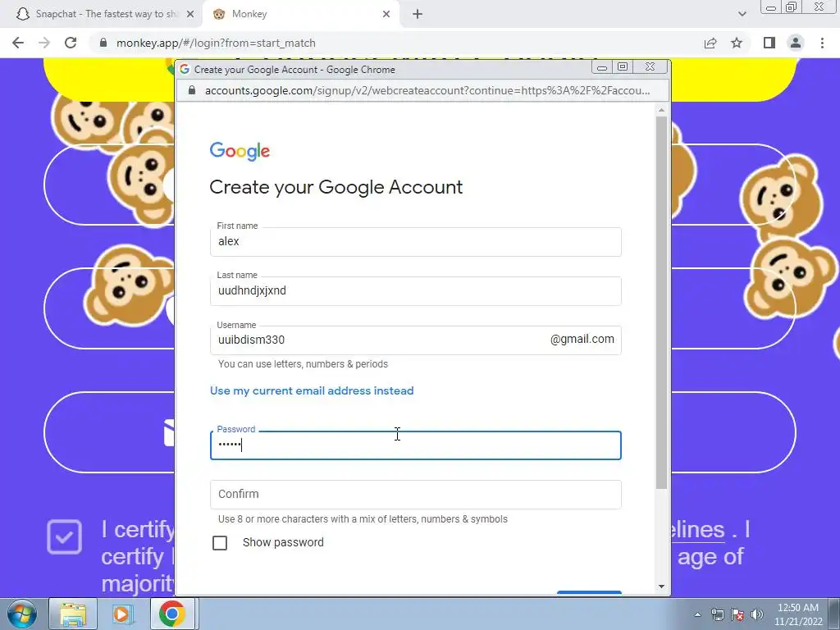Image resolution: width=840 pixels, height=630 pixels.
Task: Click the Username field uuibdism330
Action: tap(416, 340)
